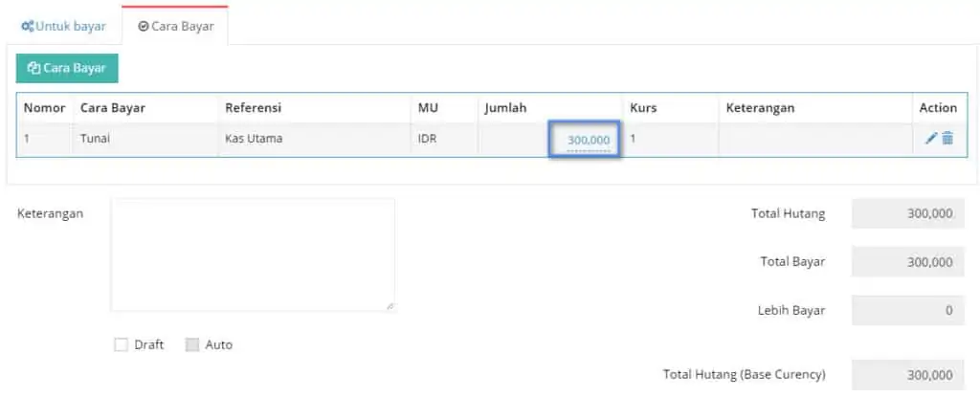
Task: Click the trash delete icon in Action column
Action: point(947,139)
